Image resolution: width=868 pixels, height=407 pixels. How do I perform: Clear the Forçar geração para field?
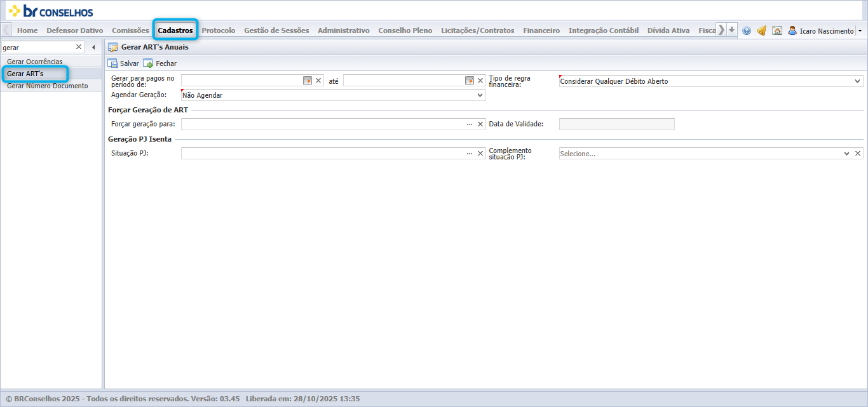point(480,124)
